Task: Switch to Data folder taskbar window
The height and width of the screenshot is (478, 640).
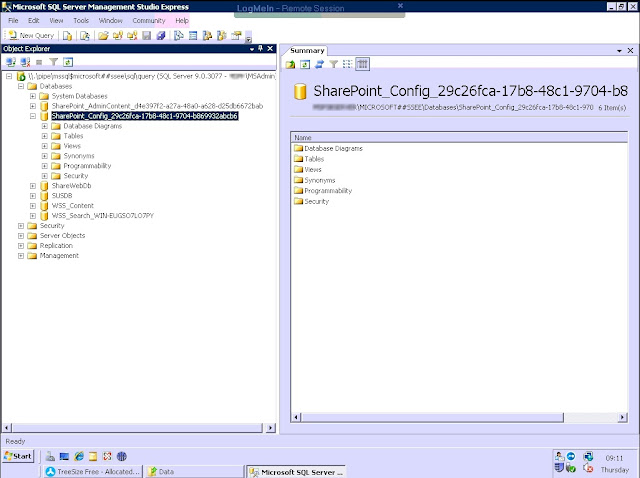Action: click(195, 471)
